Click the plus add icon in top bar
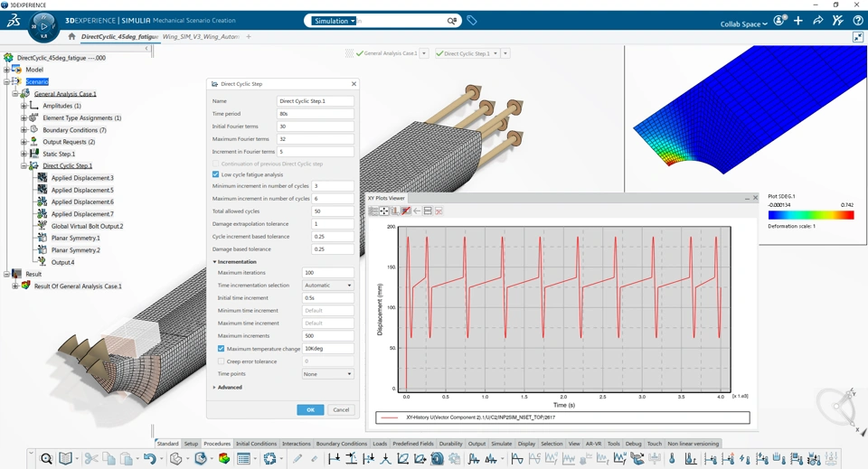 point(798,21)
